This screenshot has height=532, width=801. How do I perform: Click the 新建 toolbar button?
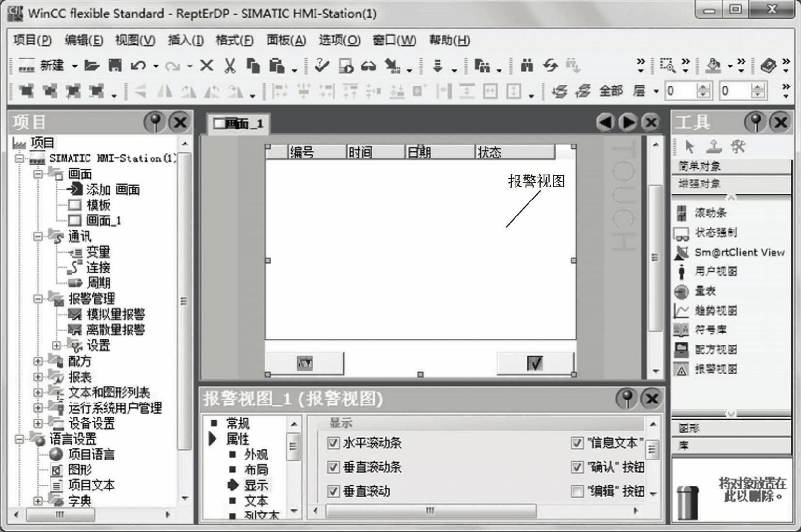pos(42,65)
